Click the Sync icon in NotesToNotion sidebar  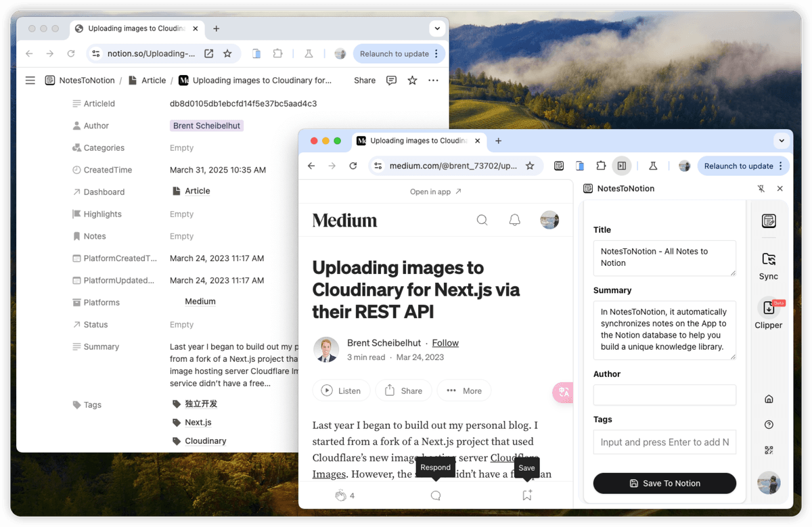point(768,260)
